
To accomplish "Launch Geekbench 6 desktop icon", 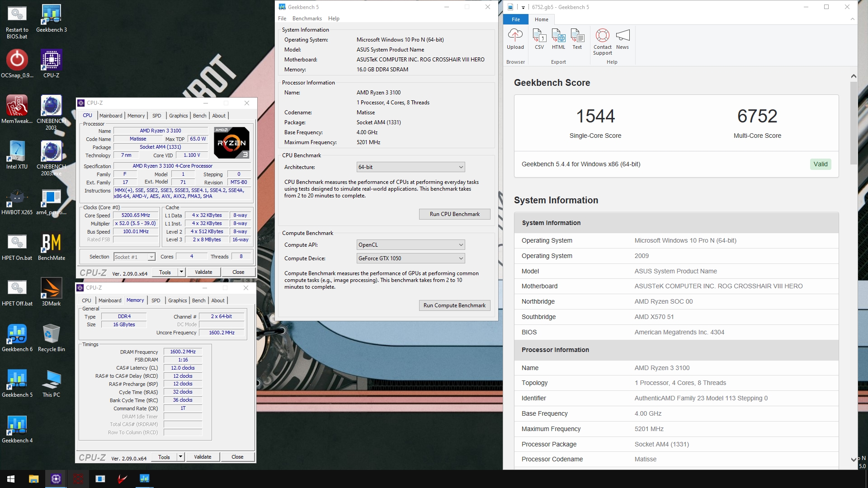I will tap(17, 338).
